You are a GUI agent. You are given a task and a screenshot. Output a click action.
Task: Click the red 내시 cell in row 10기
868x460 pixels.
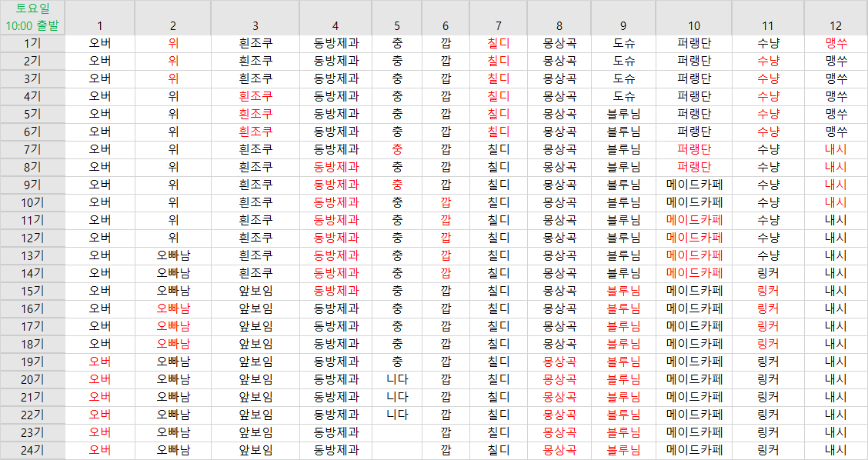(x=836, y=202)
